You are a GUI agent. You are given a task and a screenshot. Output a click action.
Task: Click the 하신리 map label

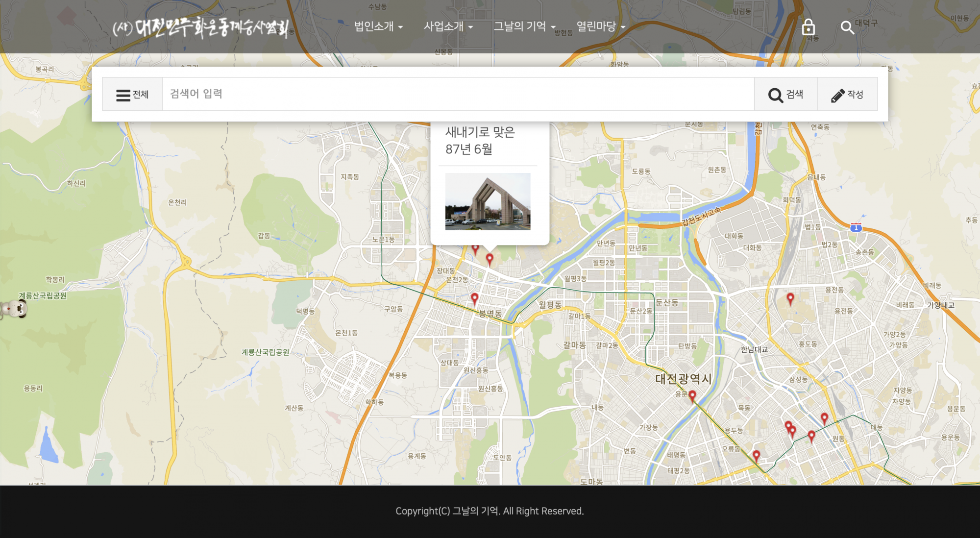click(76, 183)
